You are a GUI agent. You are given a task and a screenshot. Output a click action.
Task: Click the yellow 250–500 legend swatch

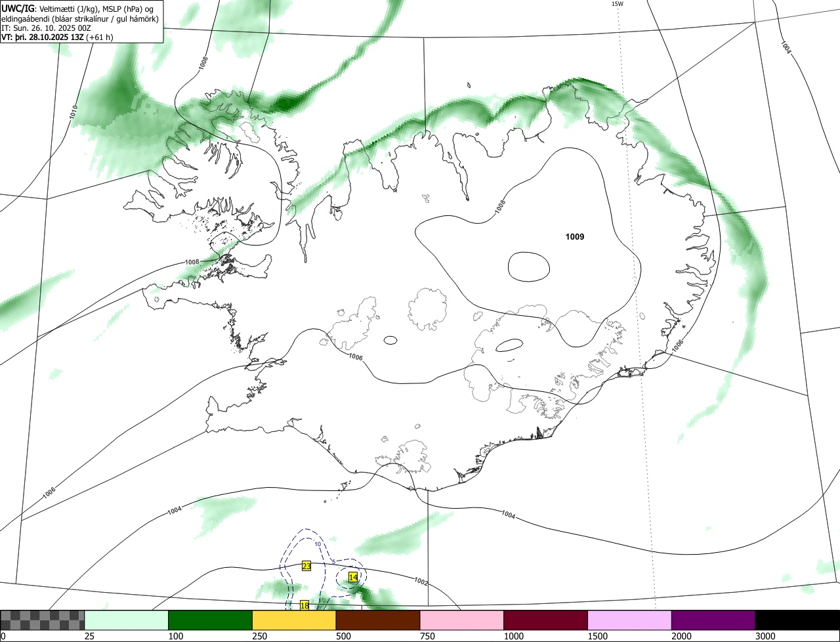294,620
